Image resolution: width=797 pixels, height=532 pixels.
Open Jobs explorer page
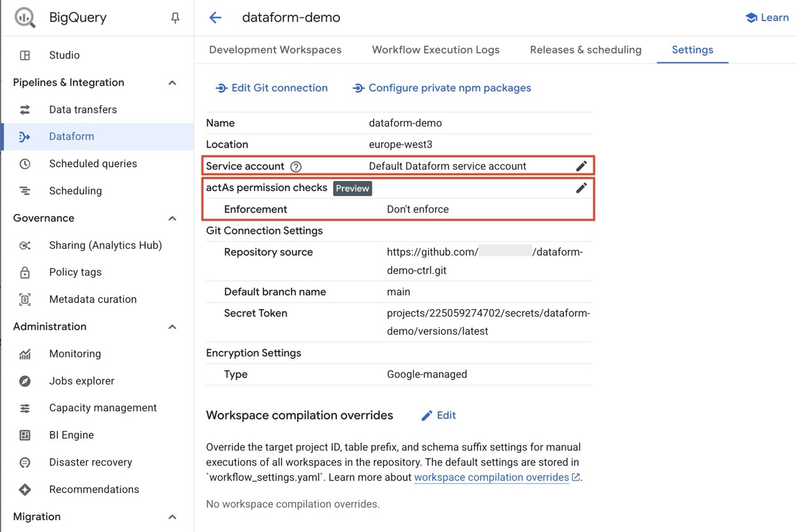click(x=82, y=381)
